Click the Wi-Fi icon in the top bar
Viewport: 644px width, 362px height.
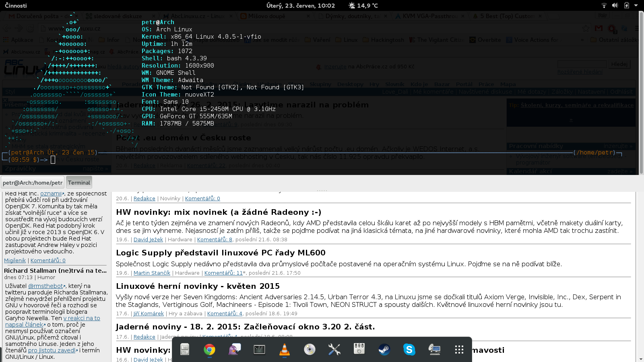[604, 5]
